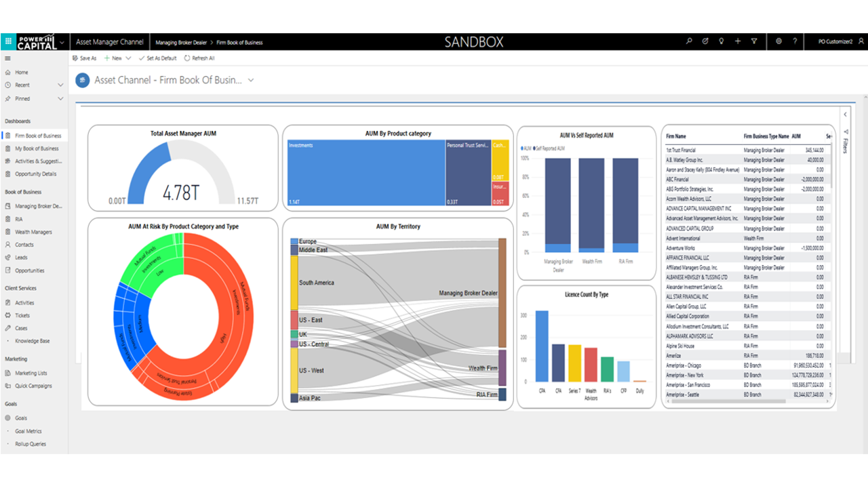Click the task target icon in the top bar
The image size is (868, 488).
click(x=705, y=42)
